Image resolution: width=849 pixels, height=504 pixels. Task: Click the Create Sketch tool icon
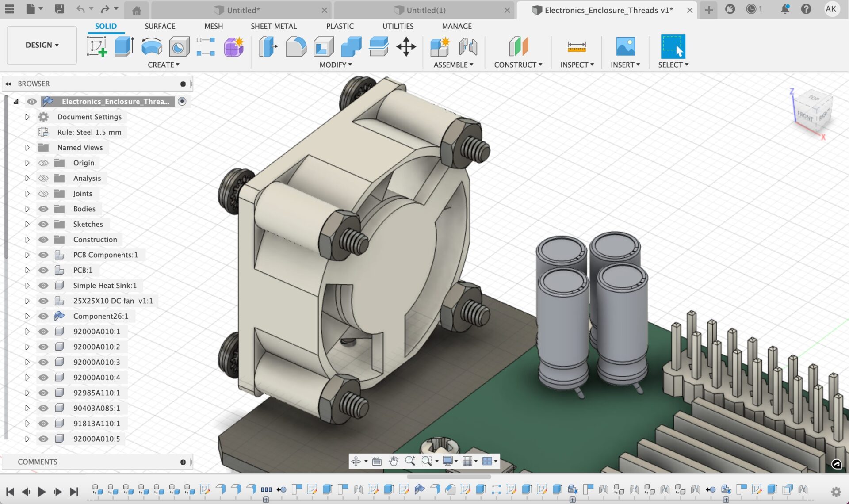pyautogui.click(x=96, y=46)
